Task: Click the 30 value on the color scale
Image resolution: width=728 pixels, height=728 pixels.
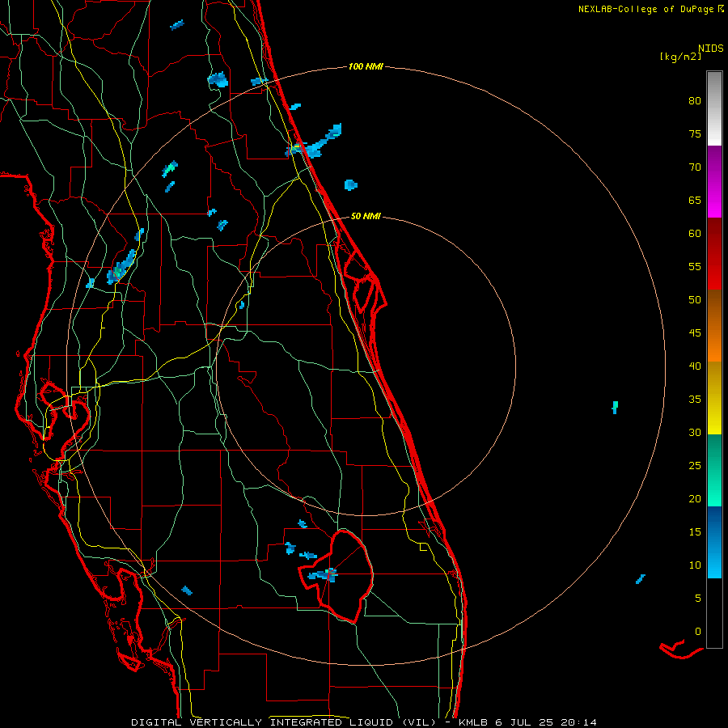Action: pyautogui.click(x=695, y=432)
